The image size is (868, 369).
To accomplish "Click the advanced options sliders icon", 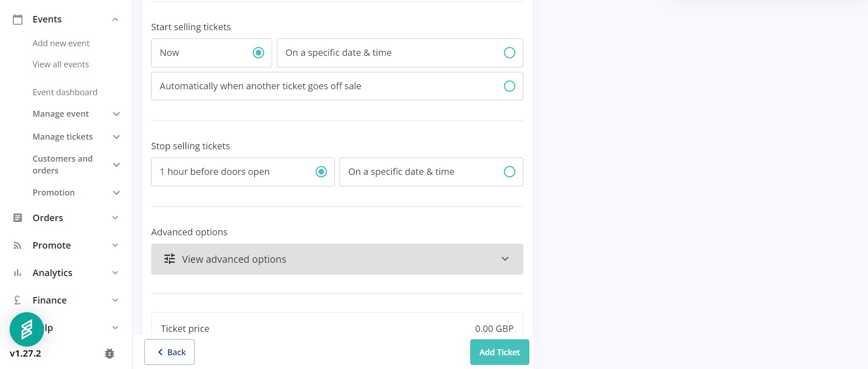I will 170,259.
